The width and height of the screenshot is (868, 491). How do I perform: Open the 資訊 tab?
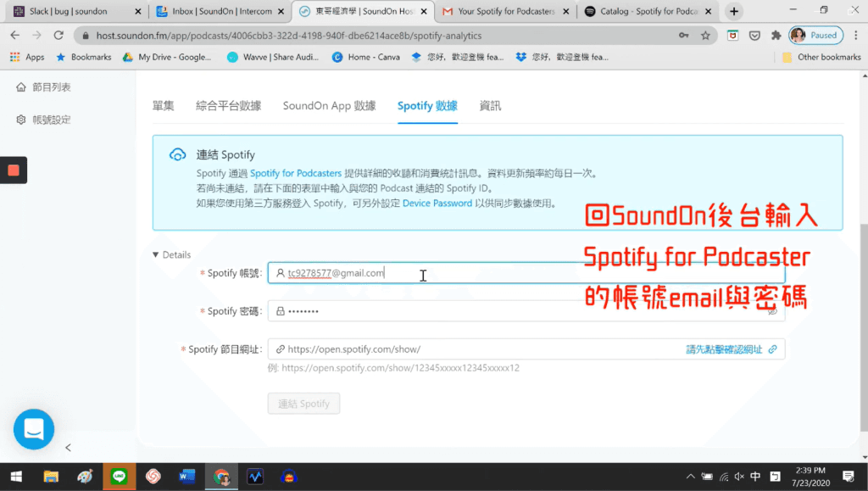coord(490,106)
